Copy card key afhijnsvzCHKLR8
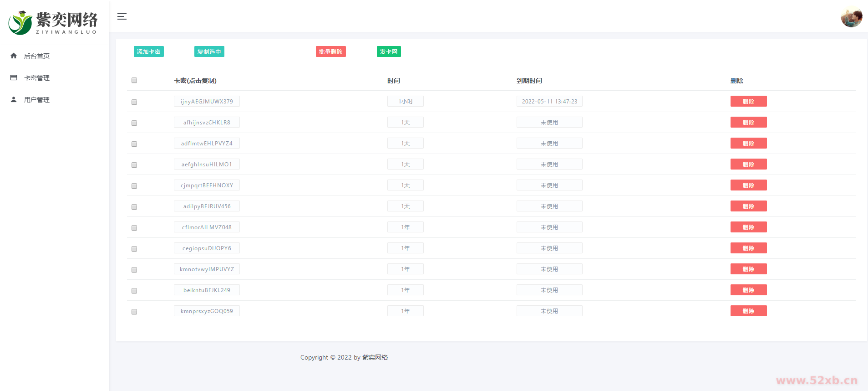Screen dimensions: 868x391 207,122
